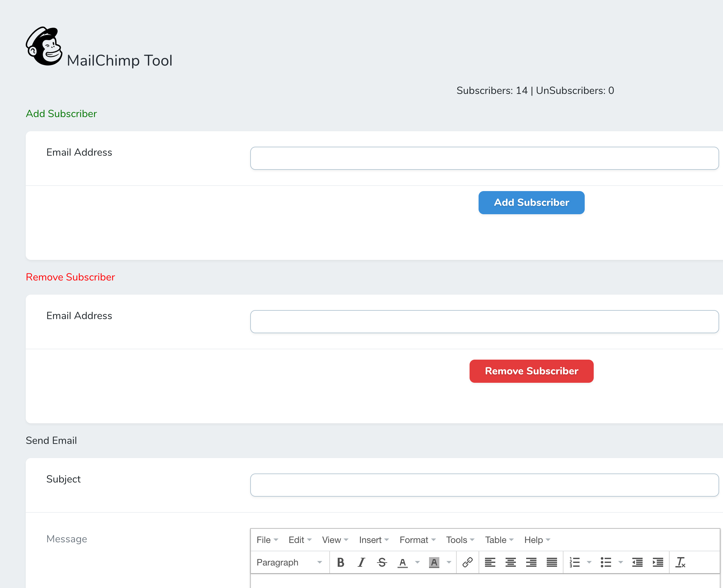Decrease indent in editor toolbar
Viewport: 723px width, 588px height.
click(x=637, y=563)
